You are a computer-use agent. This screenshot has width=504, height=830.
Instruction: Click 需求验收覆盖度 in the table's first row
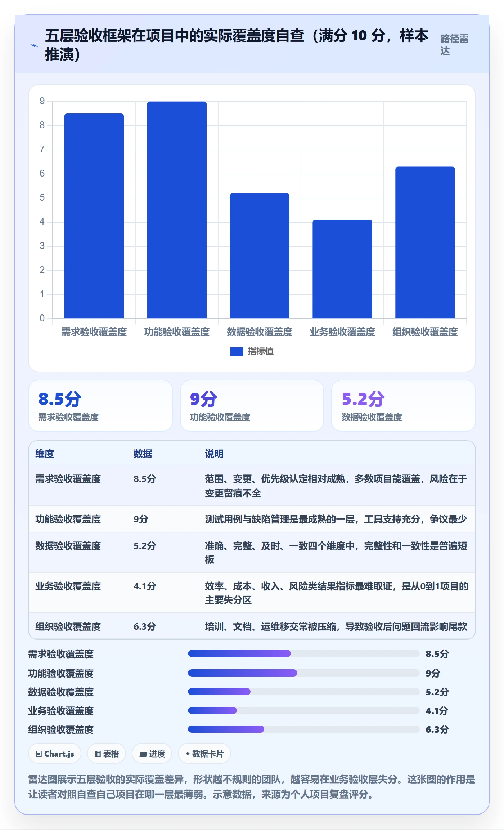[68, 479]
